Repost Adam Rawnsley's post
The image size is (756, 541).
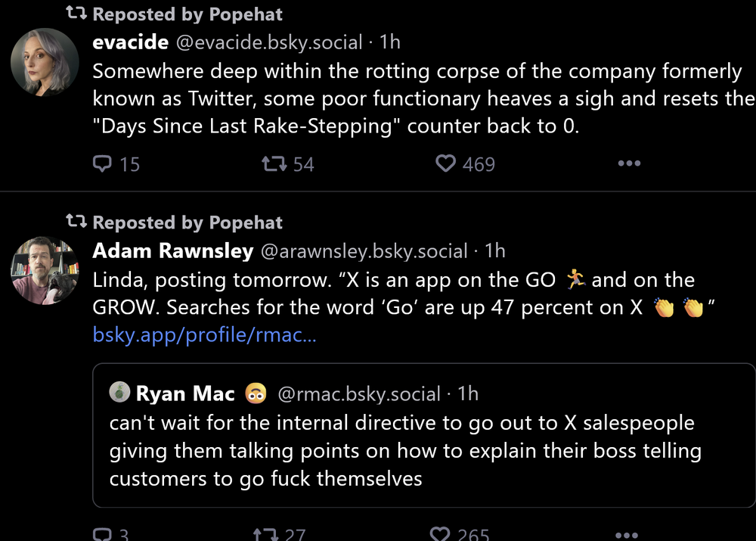tap(265, 534)
